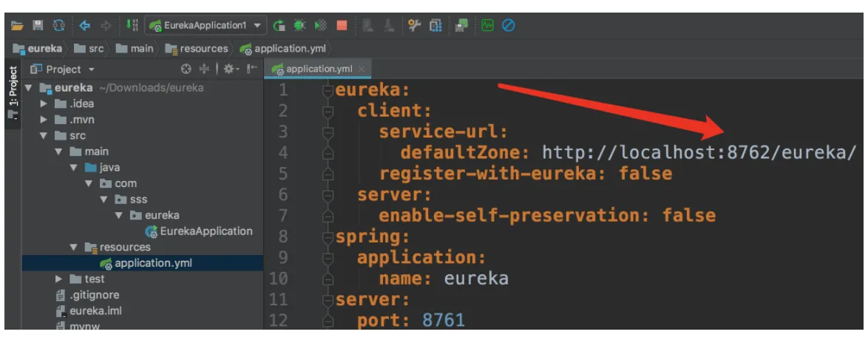Image resolution: width=868 pixels, height=340 pixels.
Task: Click the Open folder toolbar icon
Action: point(17,25)
